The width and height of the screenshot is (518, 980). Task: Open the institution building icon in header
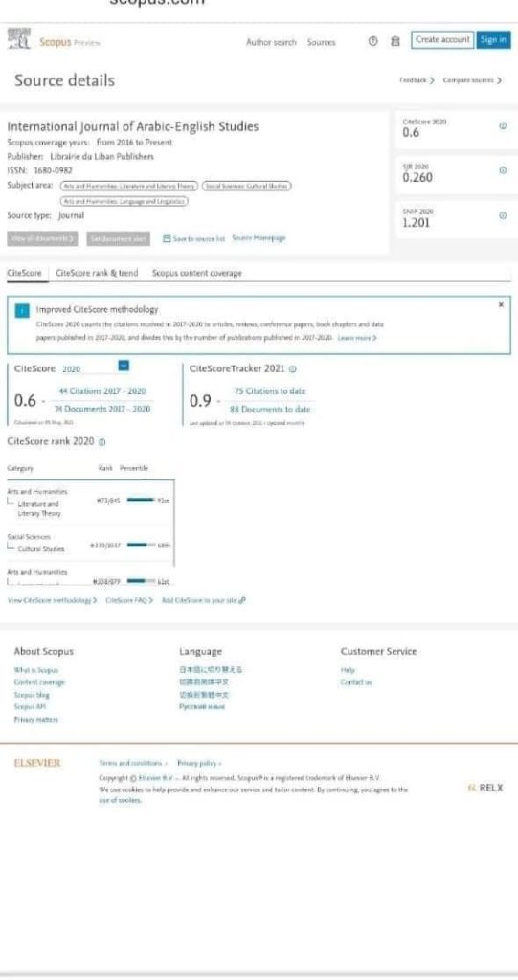click(394, 41)
